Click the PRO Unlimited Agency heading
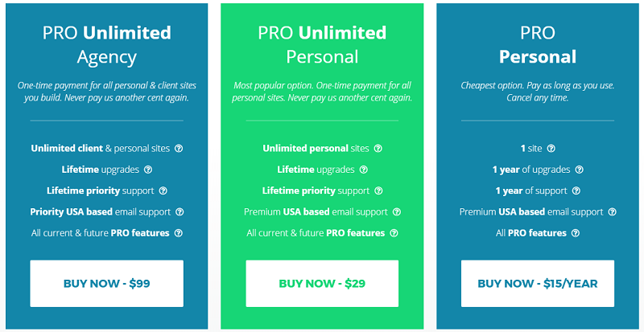644x332 pixels. tap(107, 45)
